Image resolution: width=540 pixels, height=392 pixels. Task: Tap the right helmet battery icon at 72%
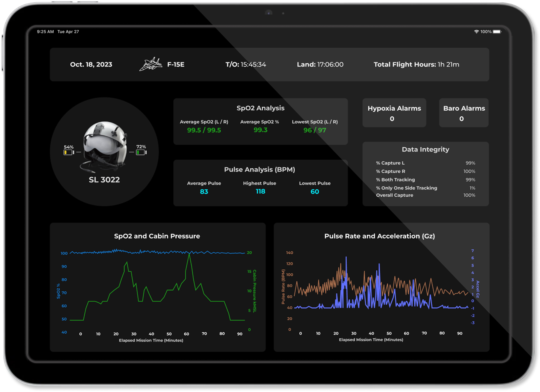coord(141,152)
